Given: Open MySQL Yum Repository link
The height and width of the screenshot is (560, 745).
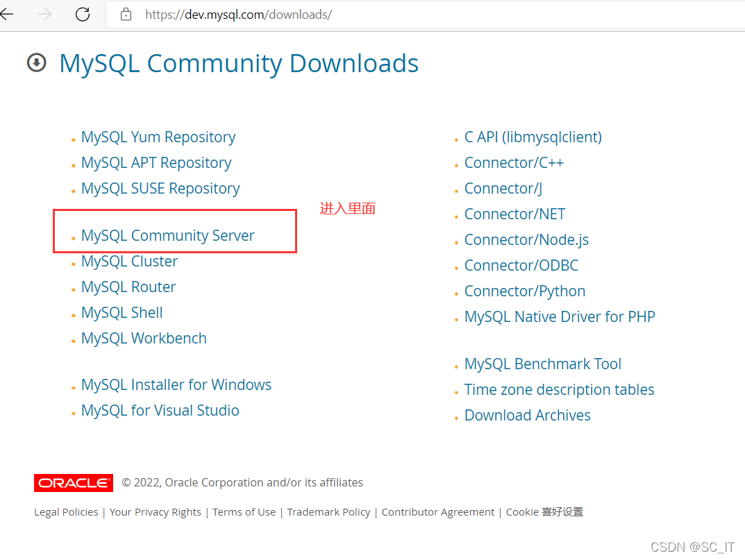Looking at the screenshot, I should tap(158, 137).
